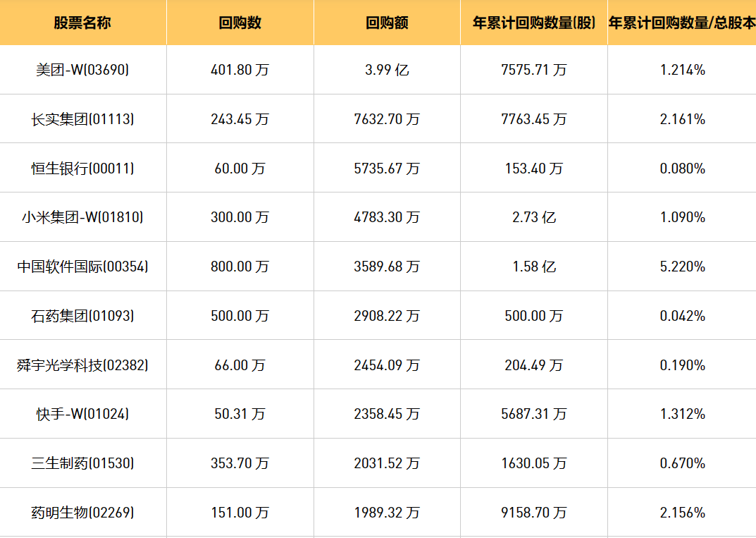Select the 2.73 亿 cumulative buyback cell

coord(534,217)
